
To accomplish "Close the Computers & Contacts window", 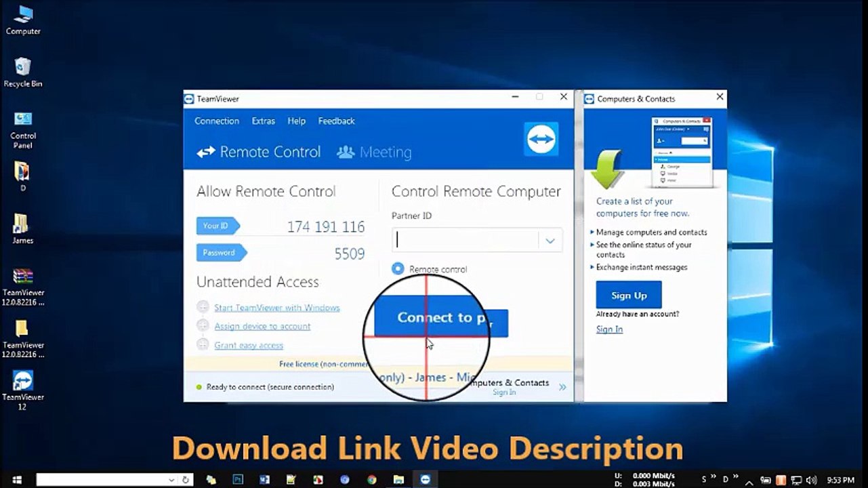I will pyautogui.click(x=720, y=97).
